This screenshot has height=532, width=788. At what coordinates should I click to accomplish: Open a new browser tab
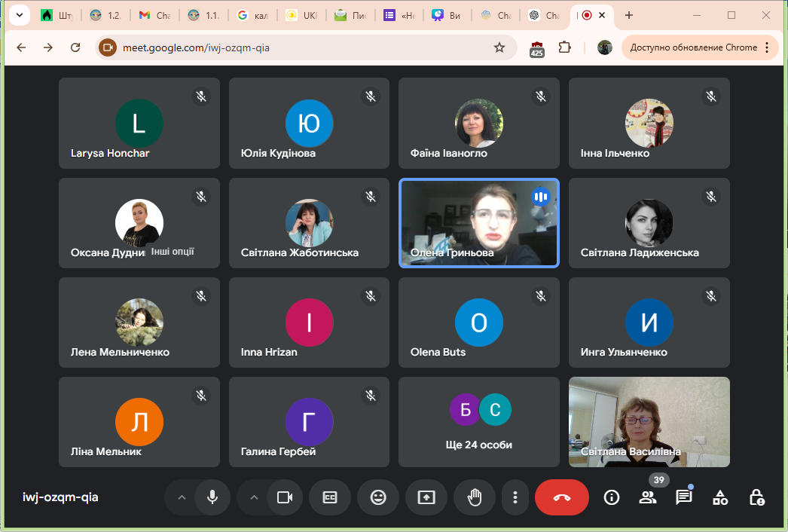629,15
